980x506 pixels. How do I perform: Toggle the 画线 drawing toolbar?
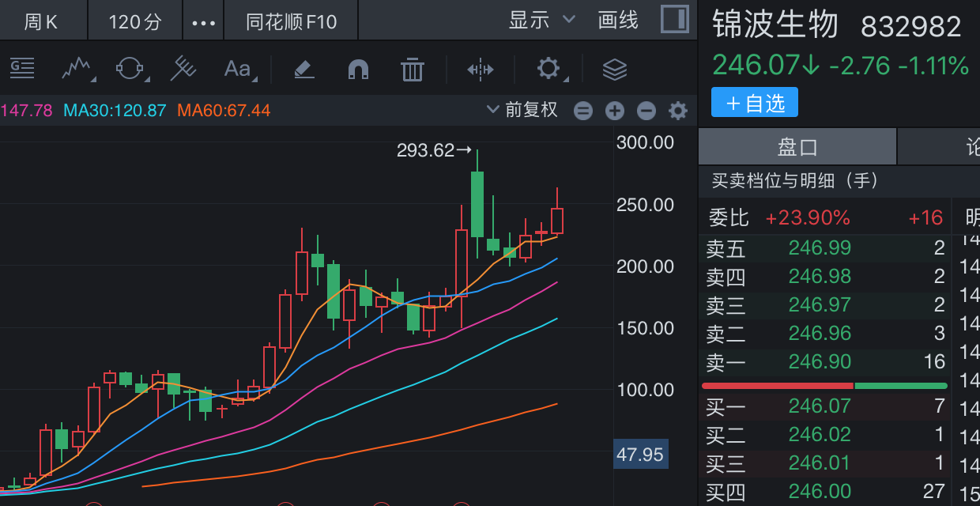[x=618, y=20]
